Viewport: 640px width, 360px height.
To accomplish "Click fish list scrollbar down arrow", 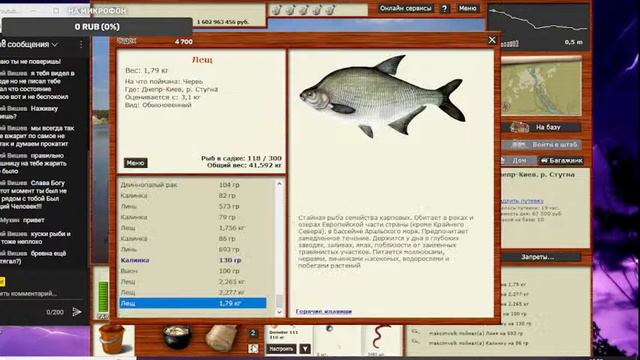I will coord(279,312).
